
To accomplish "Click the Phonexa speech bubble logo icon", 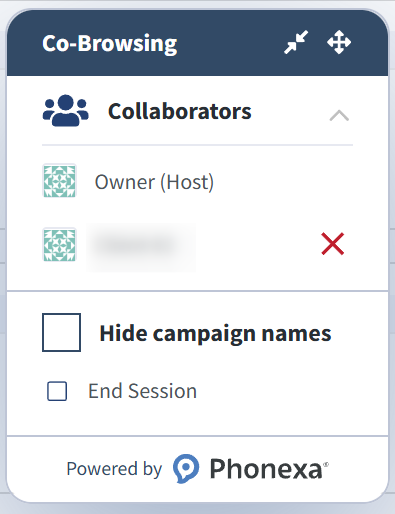I will click(186, 468).
